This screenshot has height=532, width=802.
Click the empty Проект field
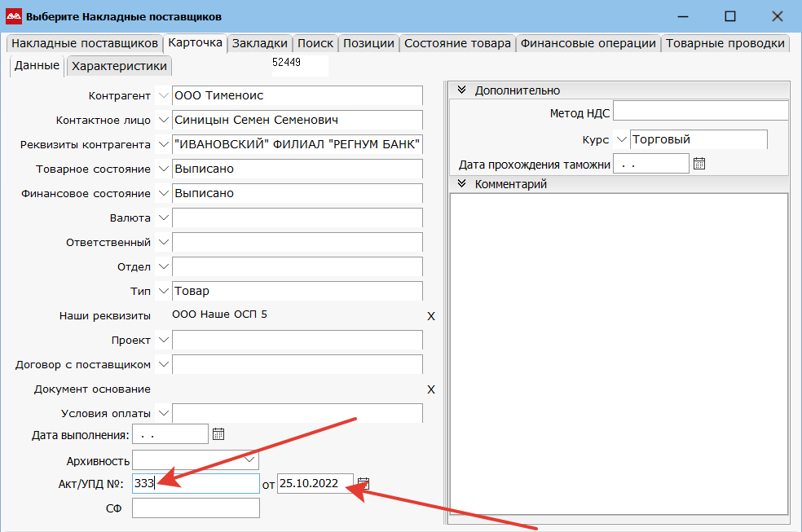(x=297, y=340)
